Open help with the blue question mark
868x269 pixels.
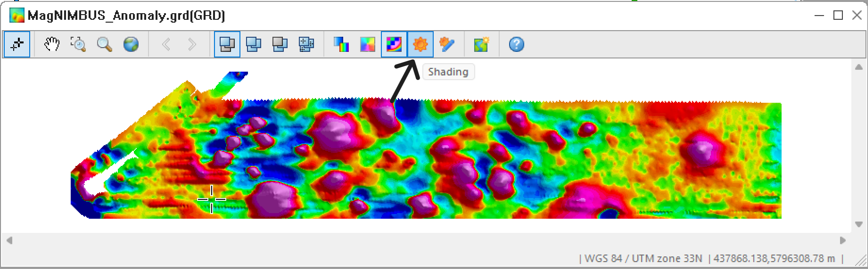517,44
